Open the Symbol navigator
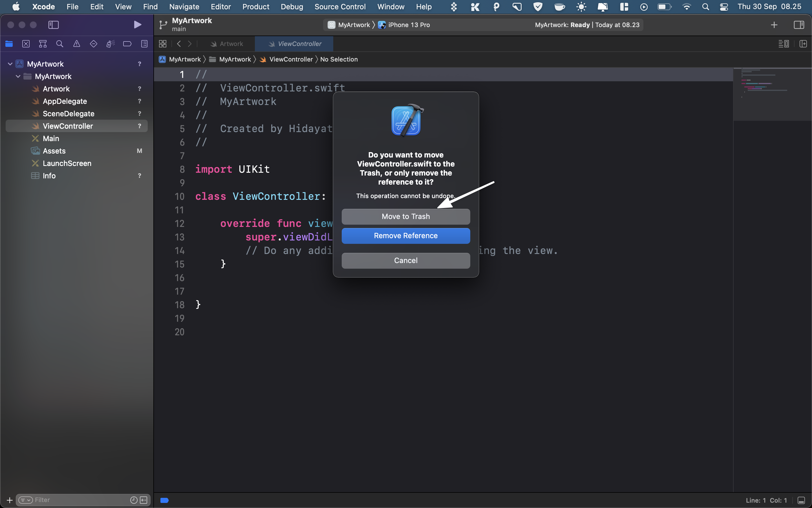Screen dimensions: 812x508 [43, 44]
